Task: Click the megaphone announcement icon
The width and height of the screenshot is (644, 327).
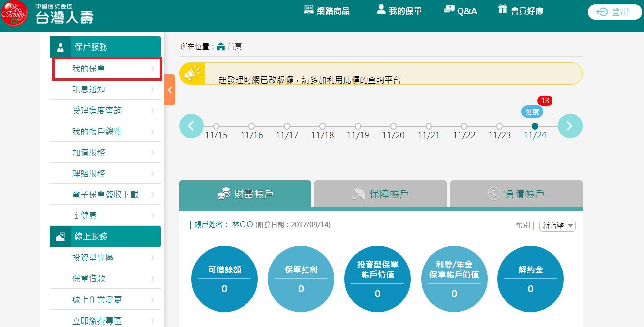Action: [x=192, y=73]
